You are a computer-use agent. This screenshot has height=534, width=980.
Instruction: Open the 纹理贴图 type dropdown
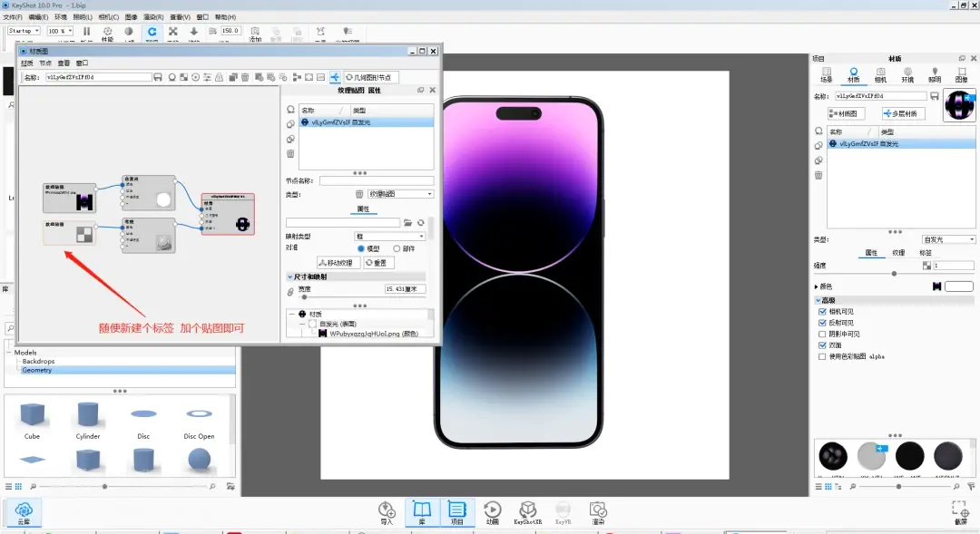(x=400, y=194)
